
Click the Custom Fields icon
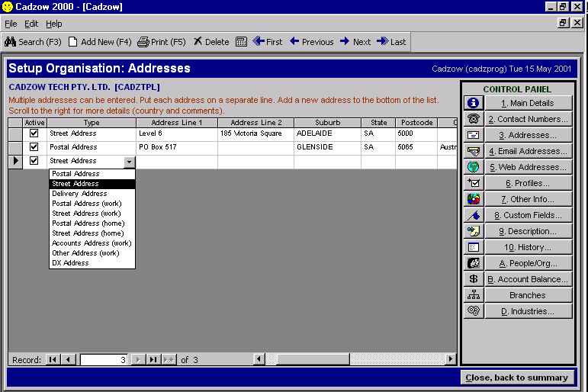pyautogui.click(x=474, y=215)
